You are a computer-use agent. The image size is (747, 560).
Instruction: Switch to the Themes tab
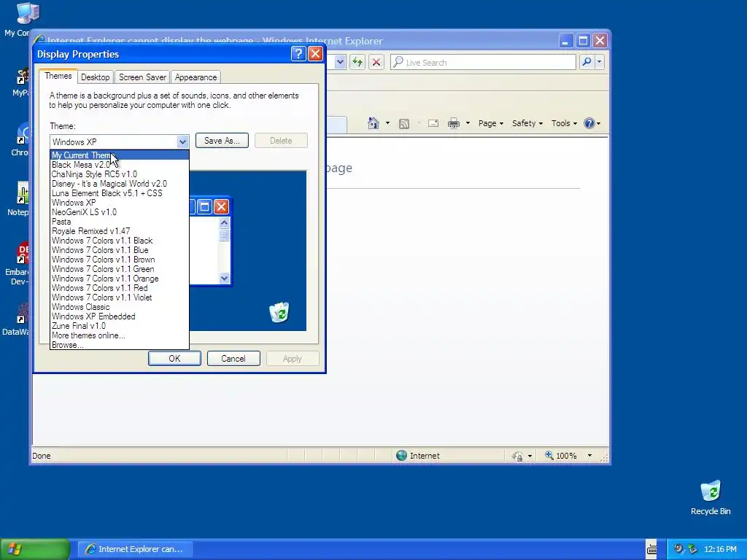58,76
